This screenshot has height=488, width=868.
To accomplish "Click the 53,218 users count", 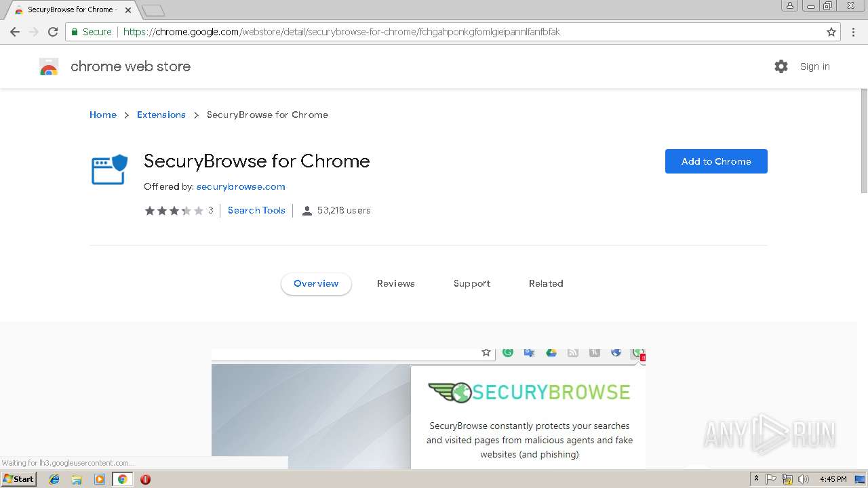I will (x=344, y=210).
